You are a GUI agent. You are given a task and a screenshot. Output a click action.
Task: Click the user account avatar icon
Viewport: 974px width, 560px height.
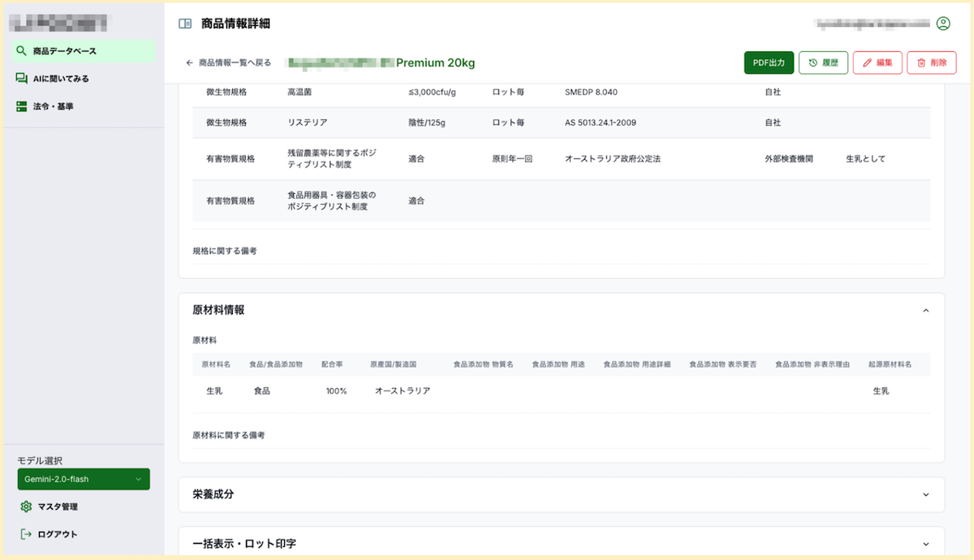coord(943,24)
